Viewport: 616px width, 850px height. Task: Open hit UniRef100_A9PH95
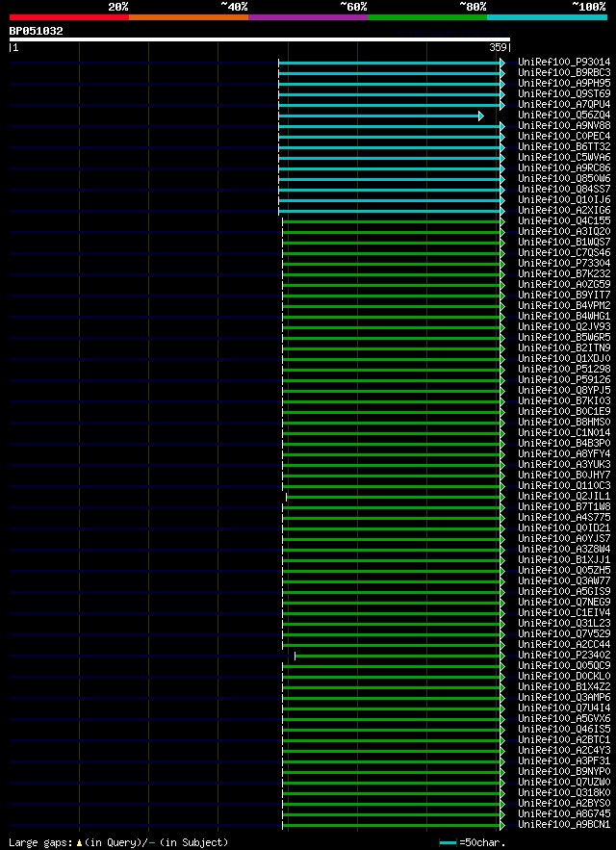coord(564,84)
